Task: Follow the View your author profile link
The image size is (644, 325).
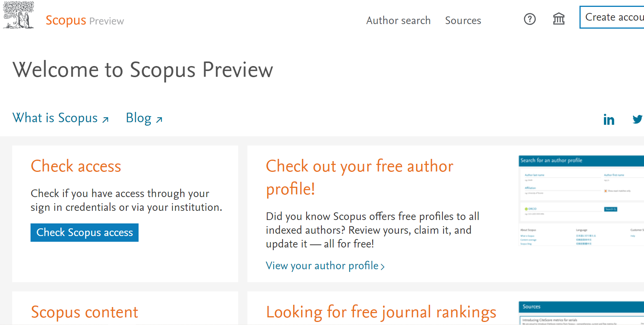Action: coord(325,266)
